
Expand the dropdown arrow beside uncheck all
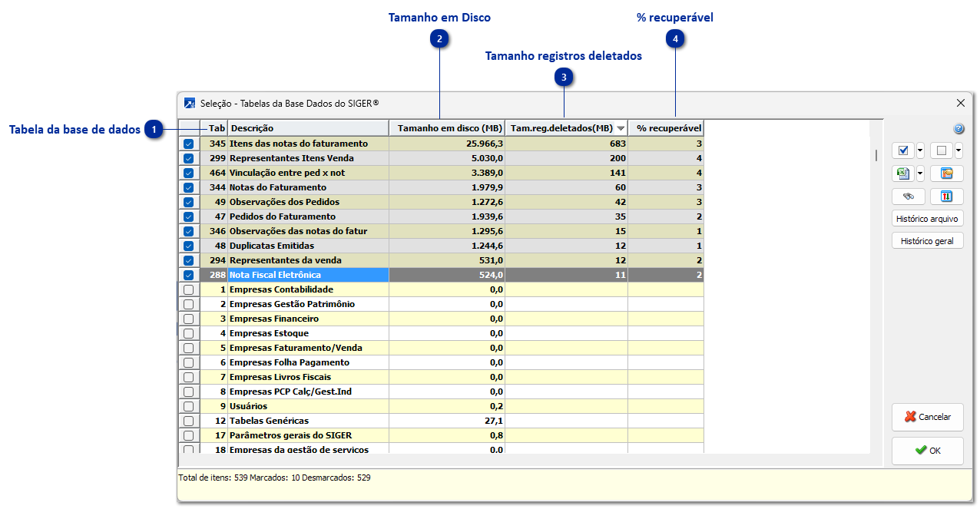958,150
